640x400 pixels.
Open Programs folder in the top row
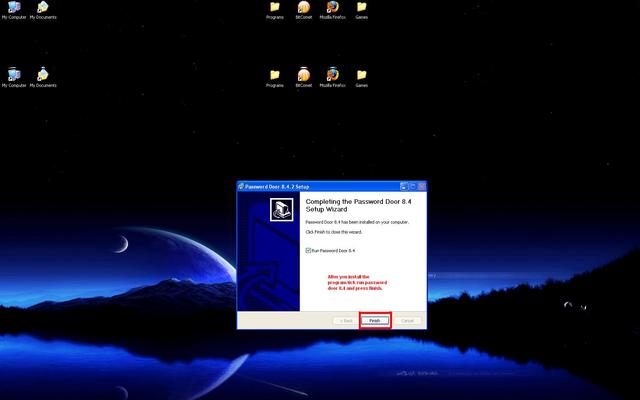click(275, 8)
